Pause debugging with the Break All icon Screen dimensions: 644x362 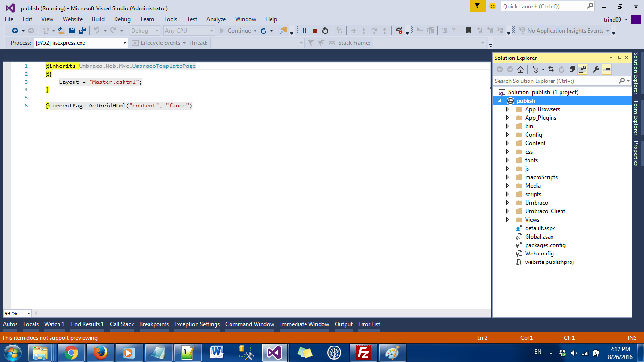click(x=305, y=31)
